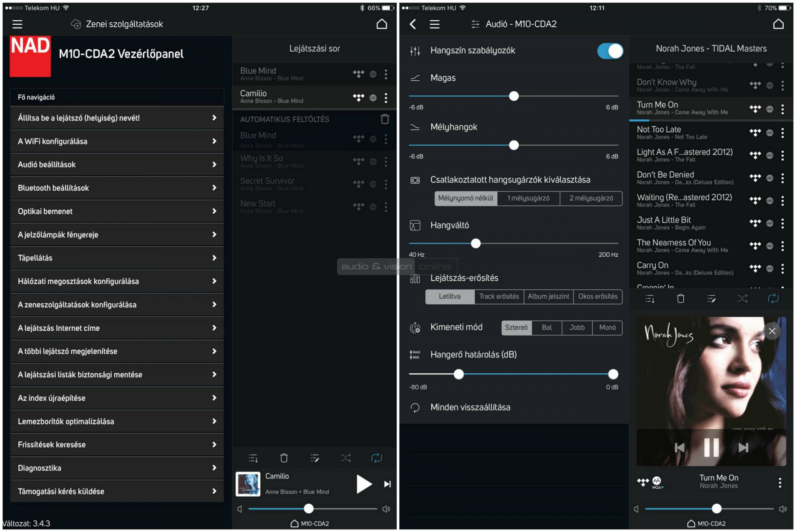Open options menu for Not Too Late track
Viewport: 796px width, 532px height.
point(782,133)
